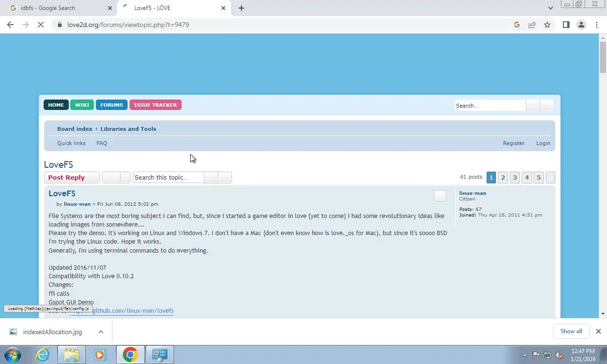
Task: Open Libraries and Tools breadcrumb
Action: click(128, 129)
